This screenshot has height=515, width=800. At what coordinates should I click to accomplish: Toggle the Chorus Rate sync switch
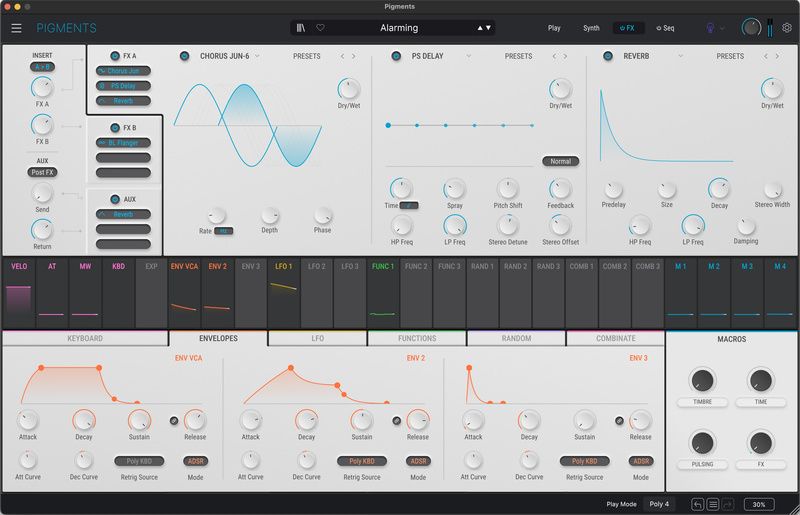pos(223,231)
